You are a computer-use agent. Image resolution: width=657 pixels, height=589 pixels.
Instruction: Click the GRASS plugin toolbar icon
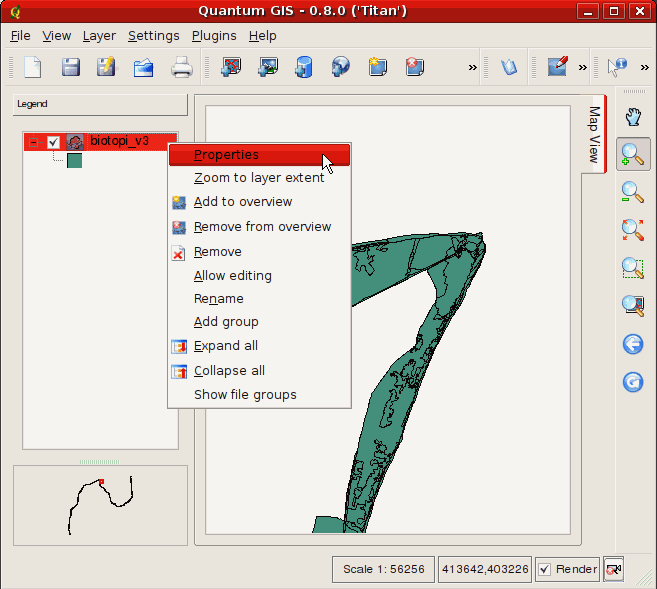click(x=509, y=67)
